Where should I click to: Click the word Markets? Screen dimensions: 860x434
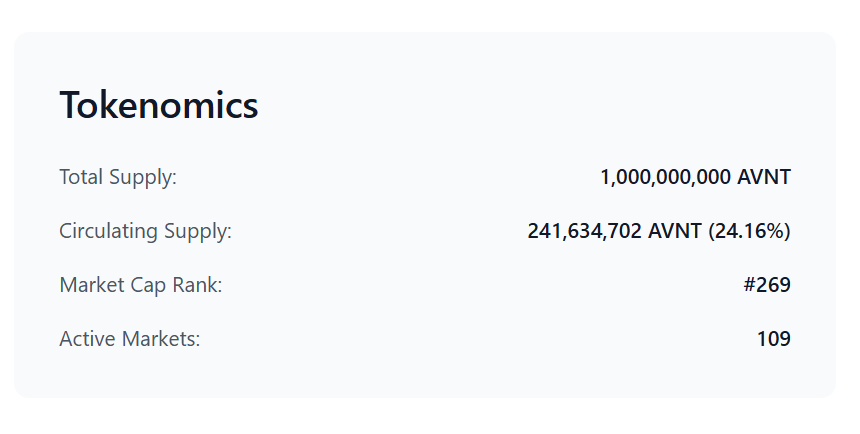pyautogui.click(x=161, y=339)
